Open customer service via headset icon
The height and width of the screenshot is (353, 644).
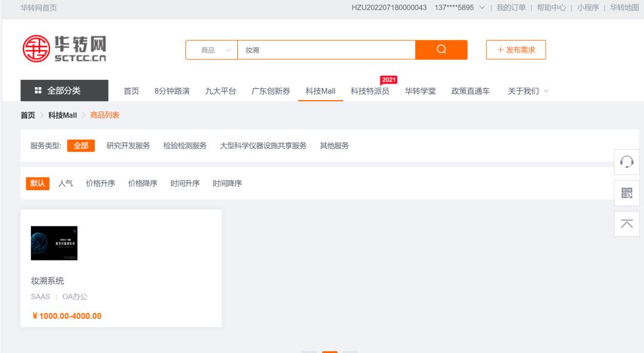pos(626,163)
